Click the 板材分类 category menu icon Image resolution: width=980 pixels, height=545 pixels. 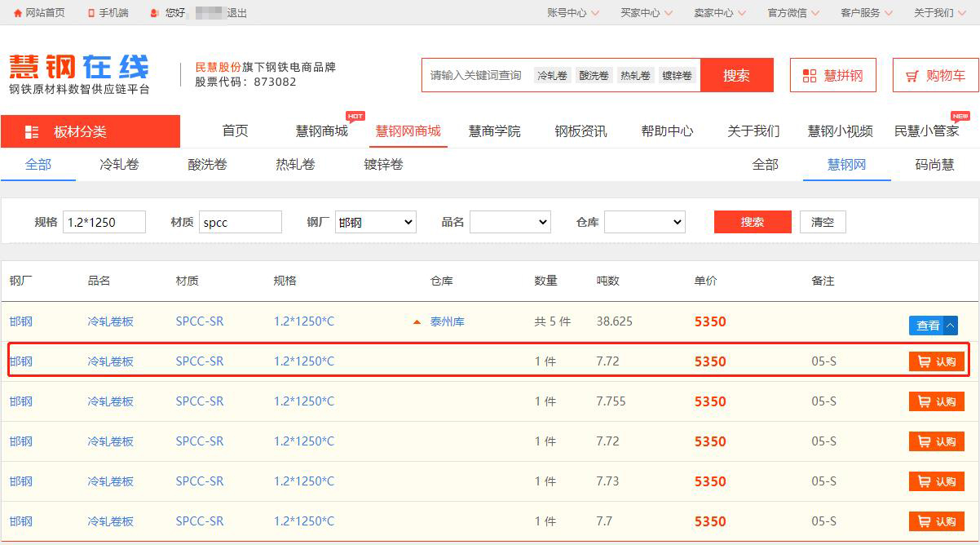(32, 132)
